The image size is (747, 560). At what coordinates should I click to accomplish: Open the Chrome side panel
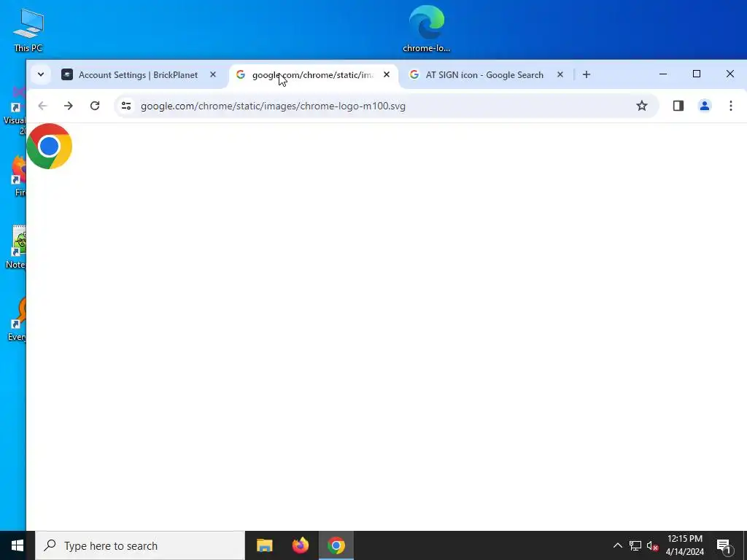tap(678, 106)
